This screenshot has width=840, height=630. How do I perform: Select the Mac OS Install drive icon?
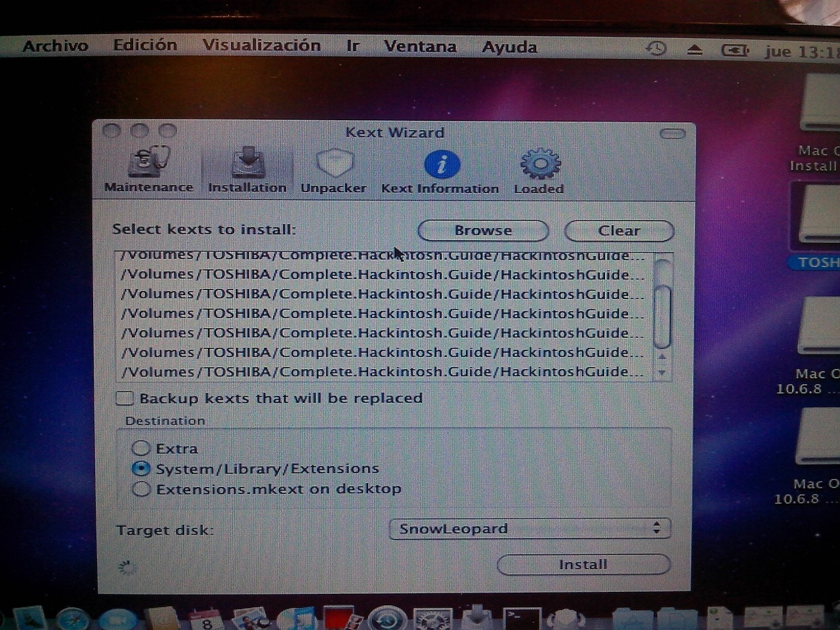pos(818,123)
